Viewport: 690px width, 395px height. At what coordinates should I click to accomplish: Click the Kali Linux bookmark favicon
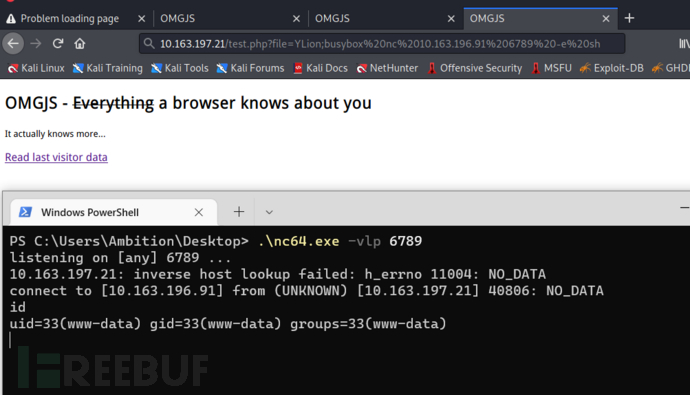(13, 68)
